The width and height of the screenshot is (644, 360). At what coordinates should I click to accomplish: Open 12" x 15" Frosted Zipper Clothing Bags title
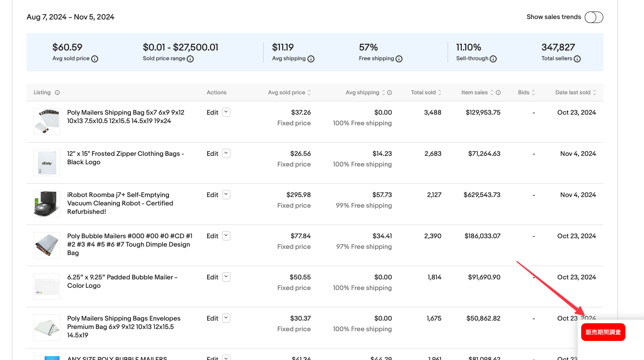pos(126,158)
